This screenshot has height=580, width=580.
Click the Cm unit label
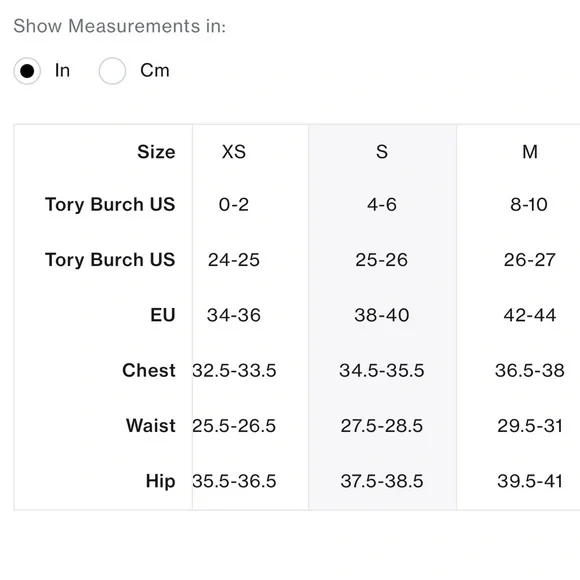point(155,70)
